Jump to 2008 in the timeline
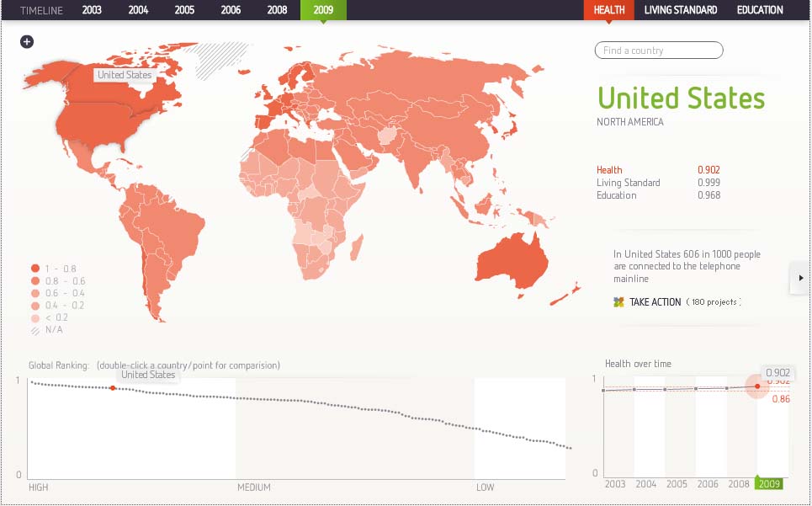This screenshot has width=812, height=506. [277, 10]
